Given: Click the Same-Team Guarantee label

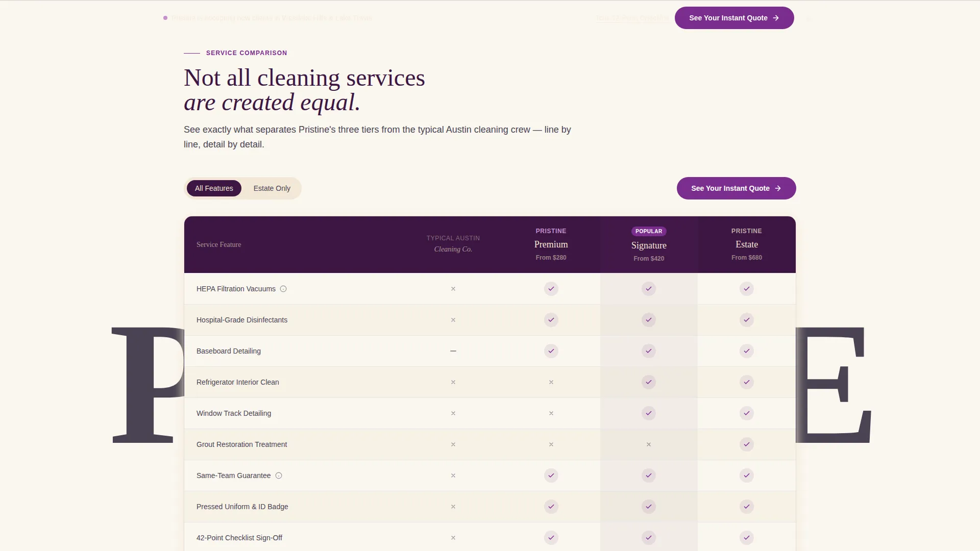Looking at the screenshot, I should [x=234, y=475].
